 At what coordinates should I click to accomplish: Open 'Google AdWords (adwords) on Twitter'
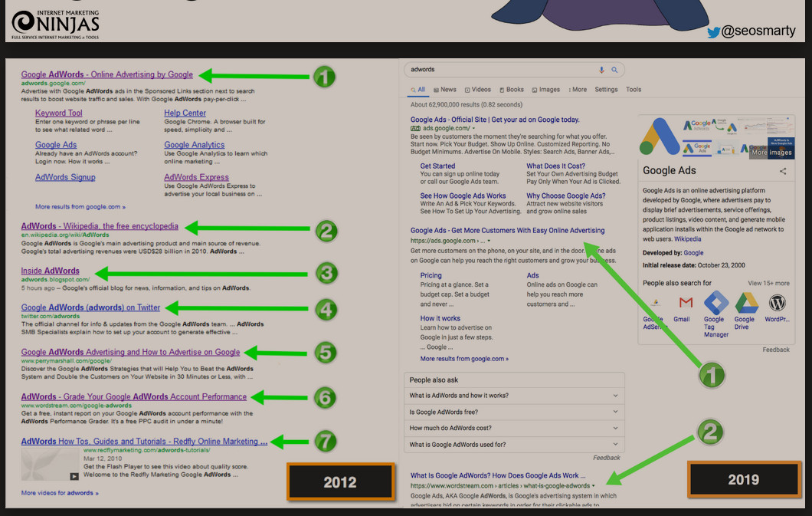(90, 307)
